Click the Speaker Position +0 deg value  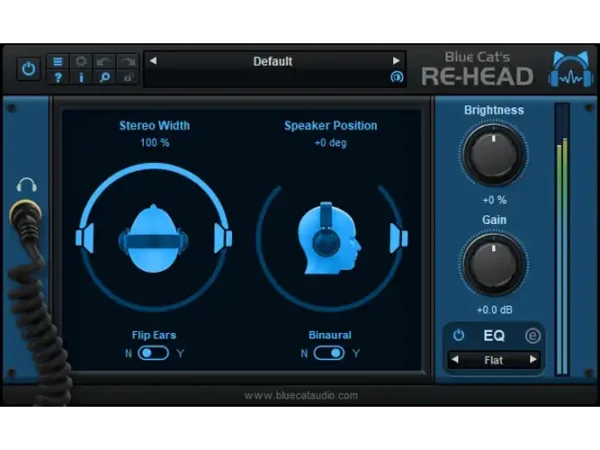point(330,143)
